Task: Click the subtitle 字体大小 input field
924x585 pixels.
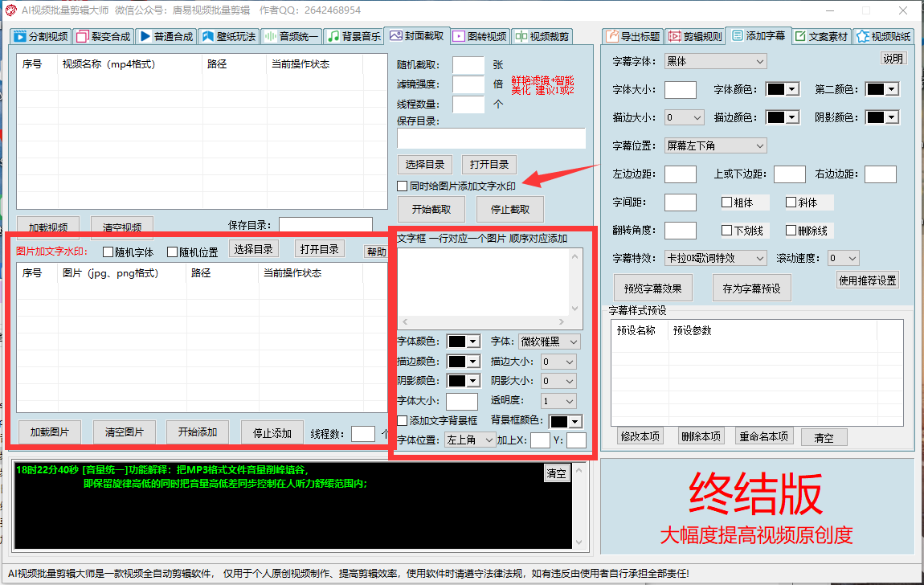Action: point(680,89)
